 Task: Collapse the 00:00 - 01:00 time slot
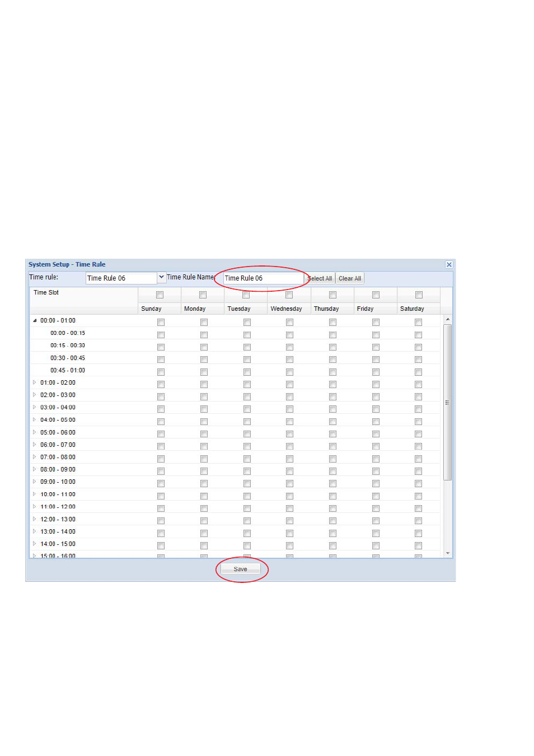[35, 321]
